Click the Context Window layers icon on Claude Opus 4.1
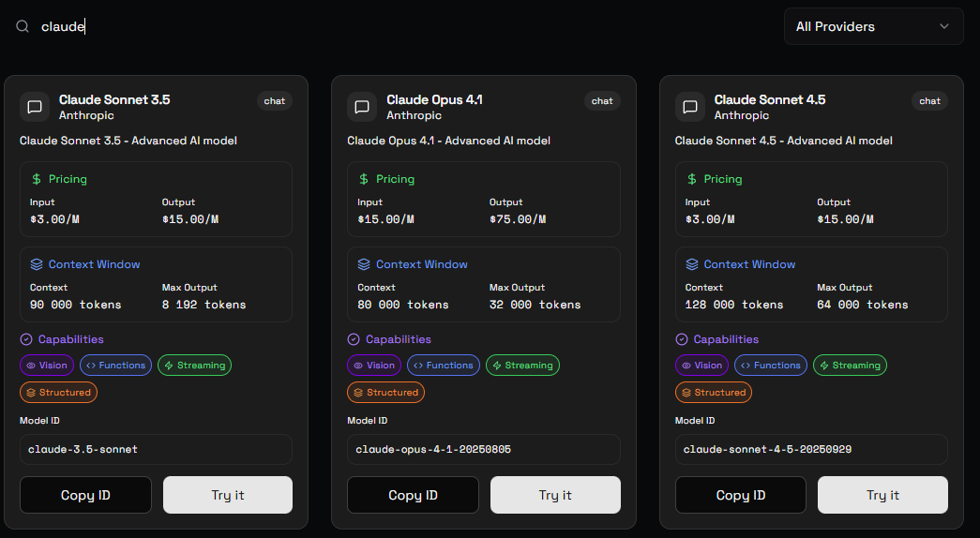 point(364,264)
